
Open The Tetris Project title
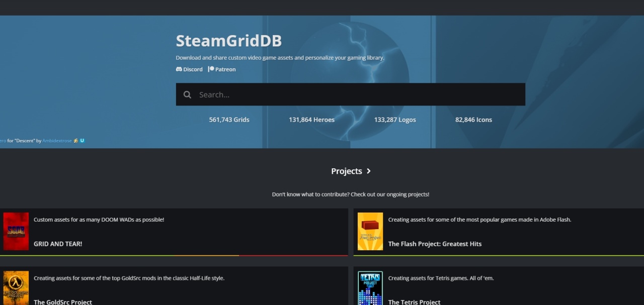point(414,302)
